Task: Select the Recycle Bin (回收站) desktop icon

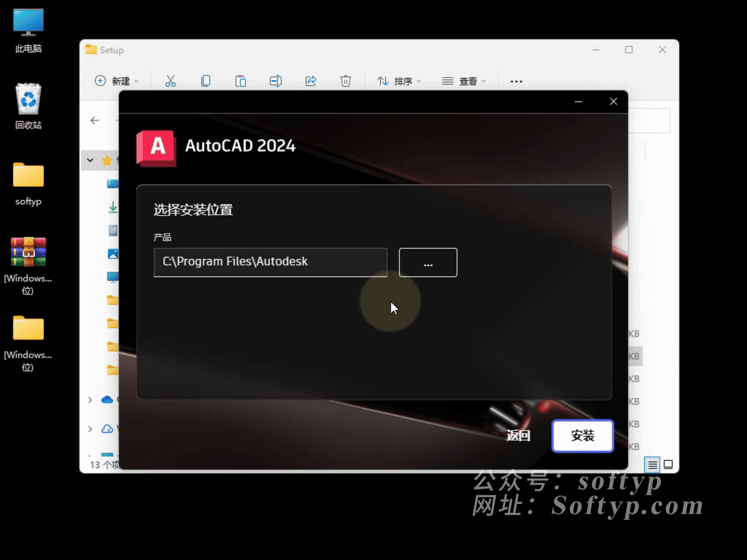Action: click(28, 105)
